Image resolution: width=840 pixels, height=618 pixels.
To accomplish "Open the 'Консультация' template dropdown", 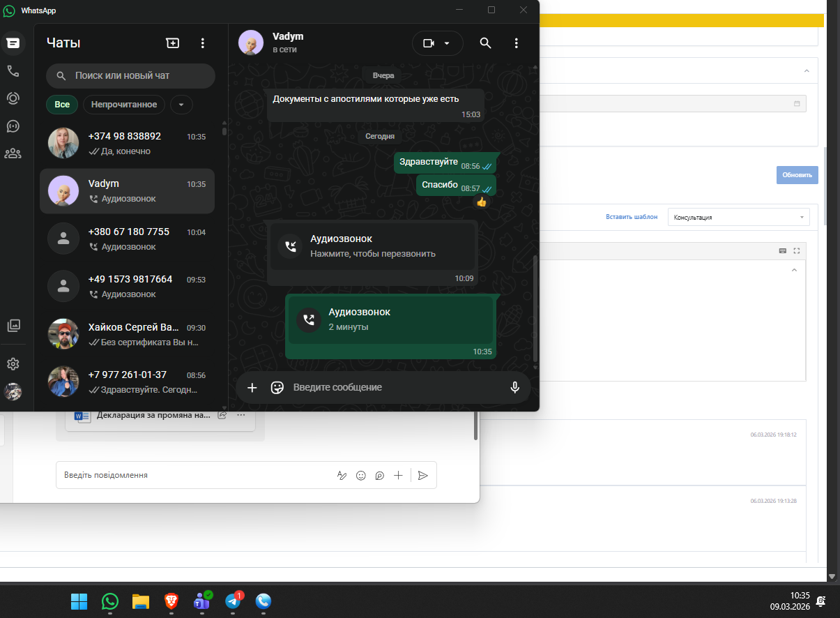I will point(738,217).
